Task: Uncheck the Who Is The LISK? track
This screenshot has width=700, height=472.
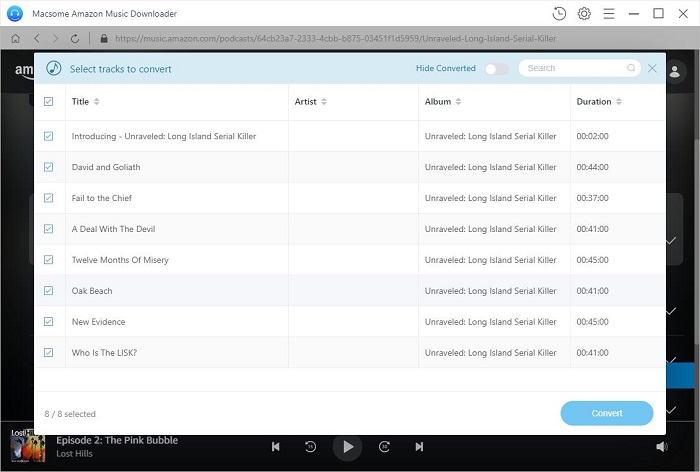Action: [49, 352]
